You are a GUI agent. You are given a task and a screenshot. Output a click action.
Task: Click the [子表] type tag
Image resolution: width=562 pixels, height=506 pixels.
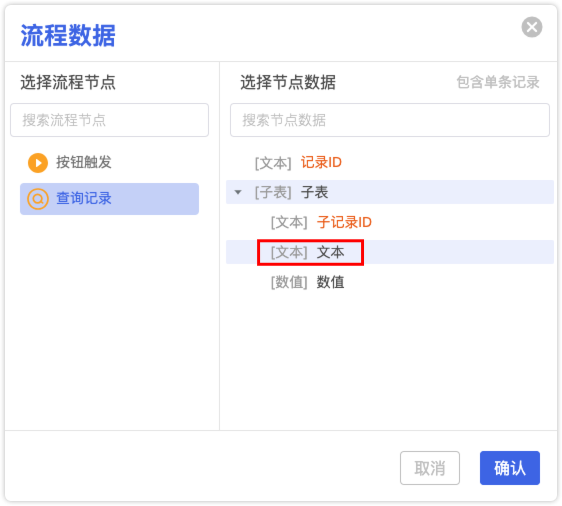(273, 192)
